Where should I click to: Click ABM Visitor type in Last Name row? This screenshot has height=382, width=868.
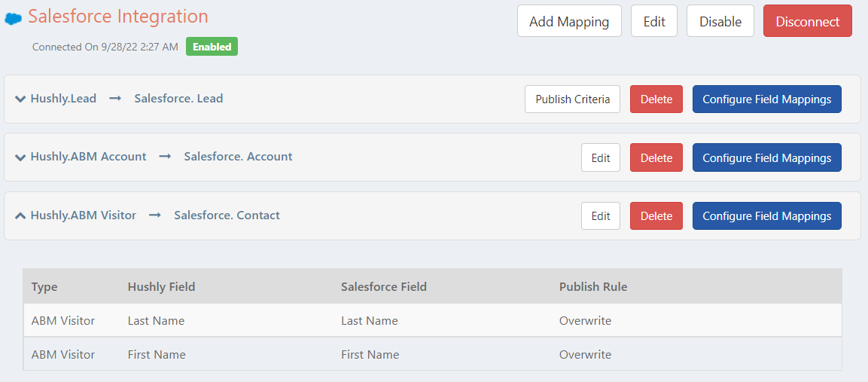[x=63, y=320]
